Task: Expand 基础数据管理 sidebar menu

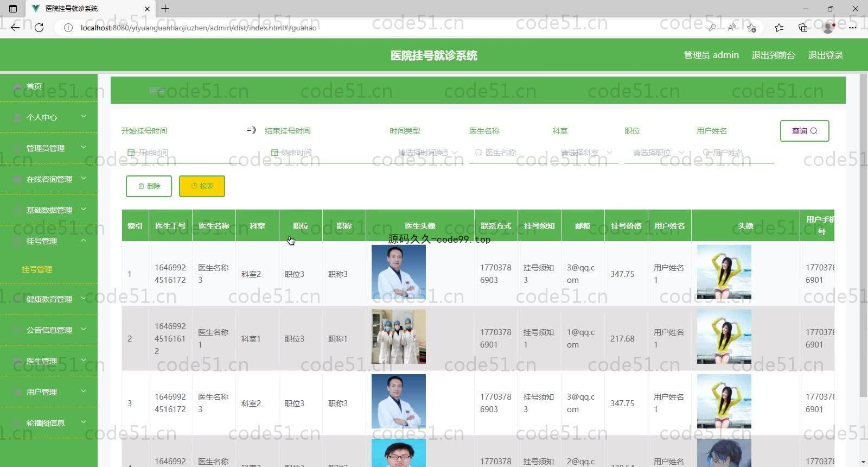Action: pos(49,210)
